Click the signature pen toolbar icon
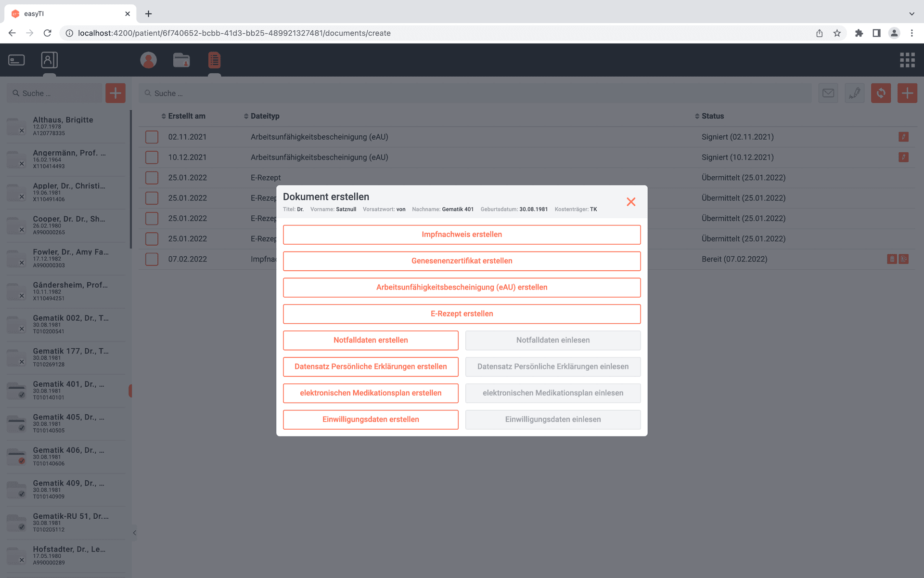 click(855, 93)
